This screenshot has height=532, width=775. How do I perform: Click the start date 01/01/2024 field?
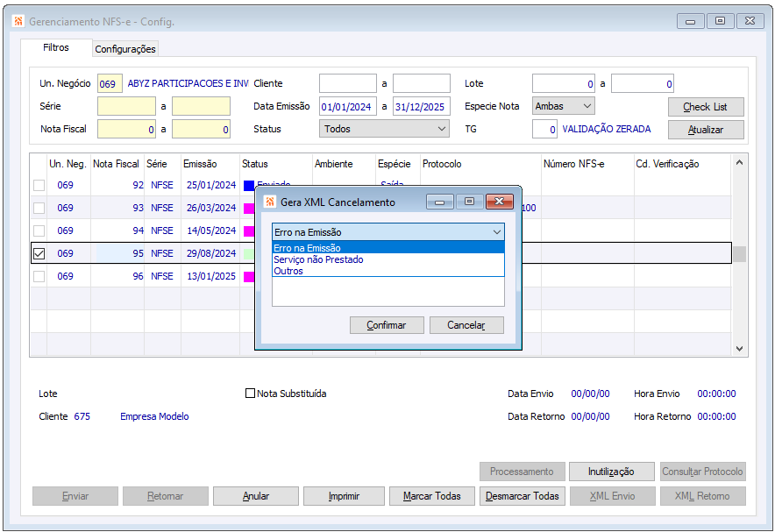[348, 106]
